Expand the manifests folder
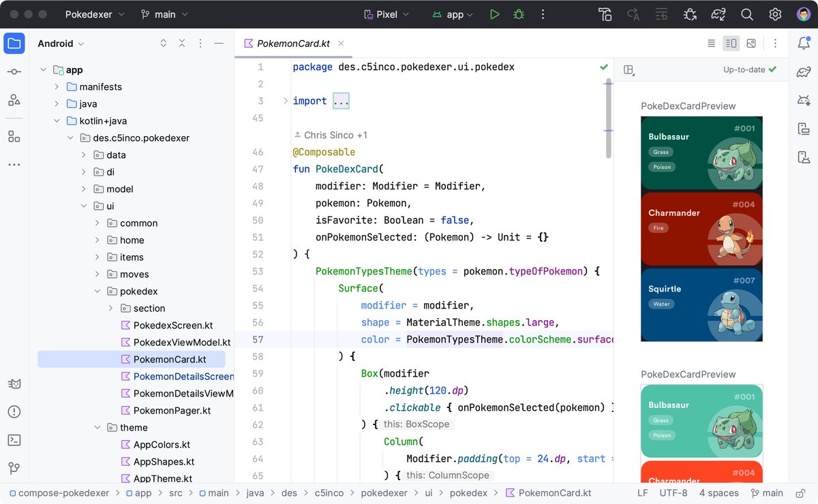The height and width of the screenshot is (504, 818). click(57, 87)
